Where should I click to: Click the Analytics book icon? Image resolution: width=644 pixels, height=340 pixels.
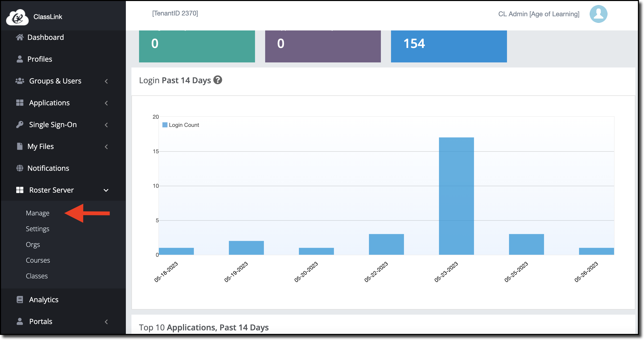pos(20,299)
